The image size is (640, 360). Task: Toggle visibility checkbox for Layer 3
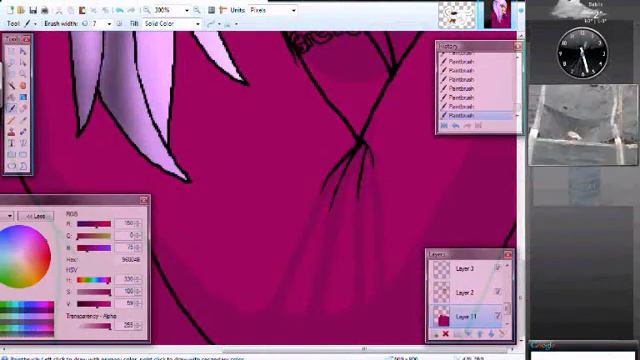click(498, 268)
